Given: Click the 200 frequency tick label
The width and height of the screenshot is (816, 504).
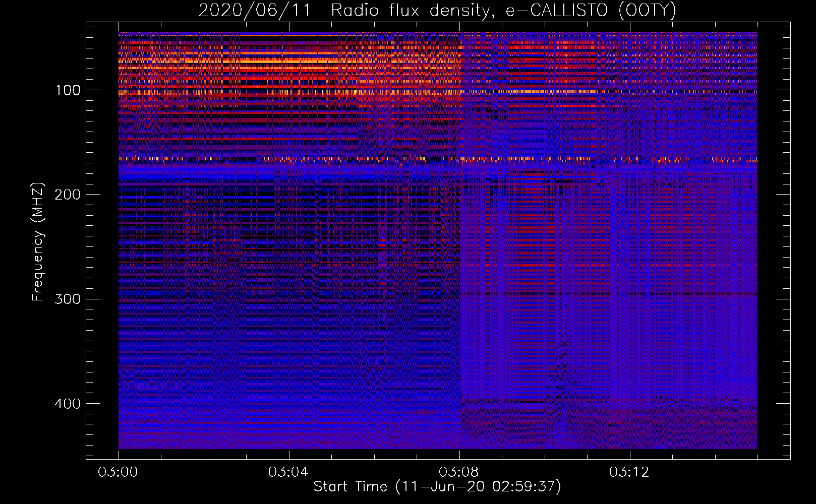Looking at the screenshot, I should (x=68, y=195).
